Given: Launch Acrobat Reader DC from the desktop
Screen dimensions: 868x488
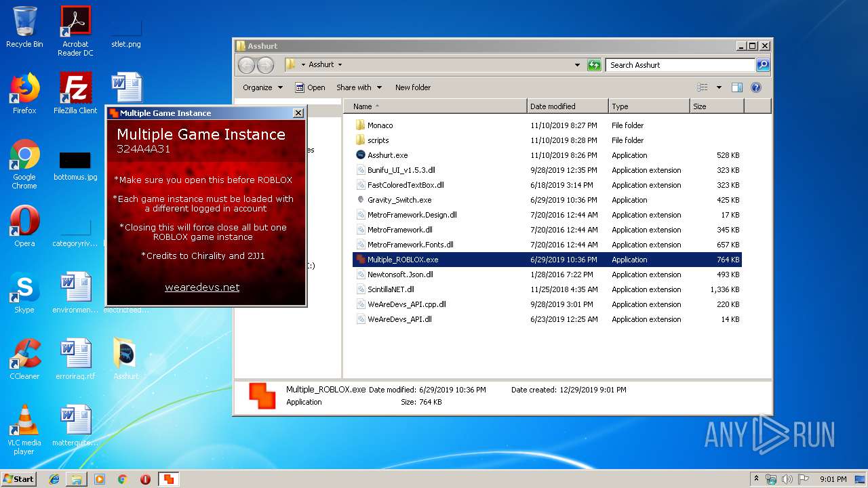Looking at the screenshot, I should (75, 31).
